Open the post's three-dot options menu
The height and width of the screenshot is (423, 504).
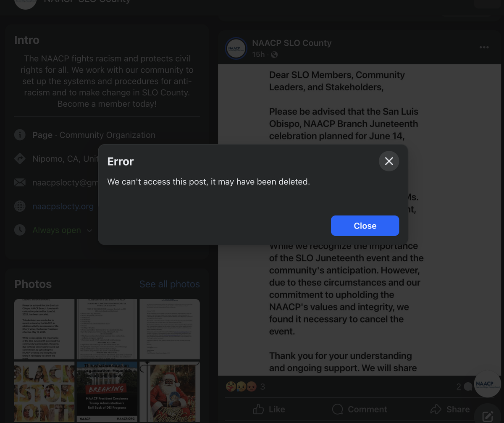484,47
